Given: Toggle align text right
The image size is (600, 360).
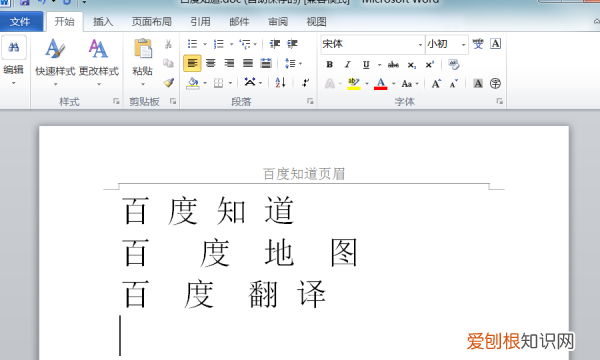Looking at the screenshot, I should [229, 63].
